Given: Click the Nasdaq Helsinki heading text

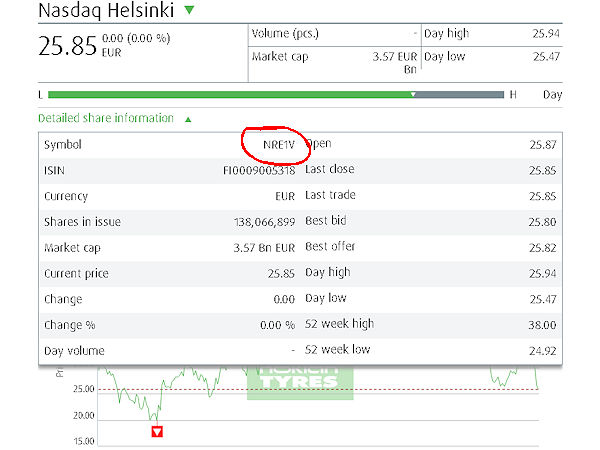Looking at the screenshot, I should pyautogui.click(x=106, y=10).
